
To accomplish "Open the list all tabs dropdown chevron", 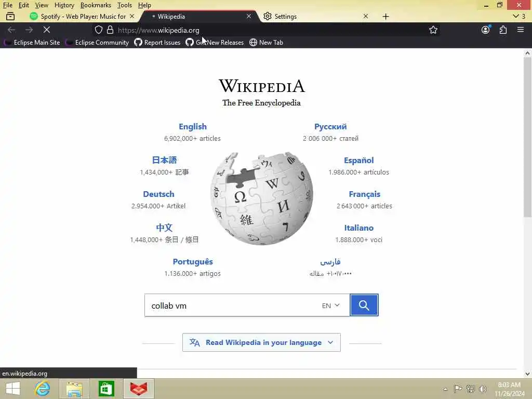I will (519, 16).
